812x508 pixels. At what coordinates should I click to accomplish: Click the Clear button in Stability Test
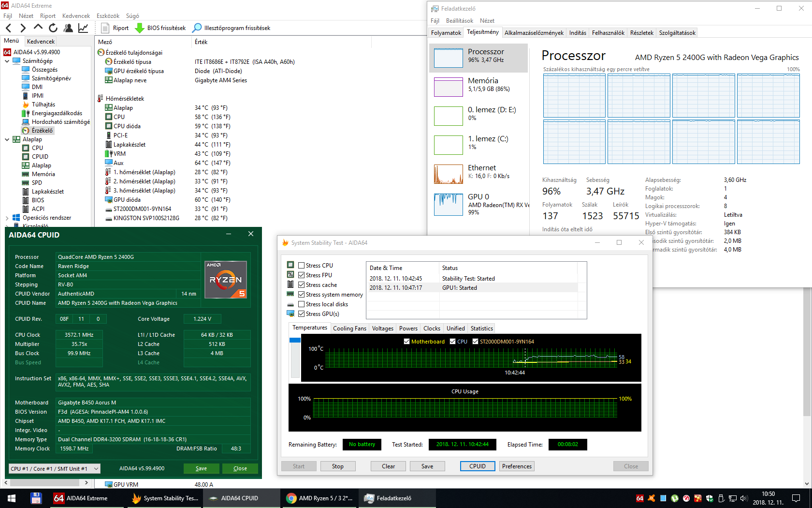(388, 466)
